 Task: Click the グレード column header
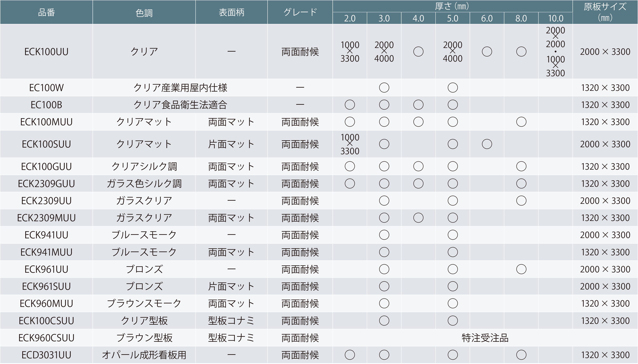coord(300,12)
